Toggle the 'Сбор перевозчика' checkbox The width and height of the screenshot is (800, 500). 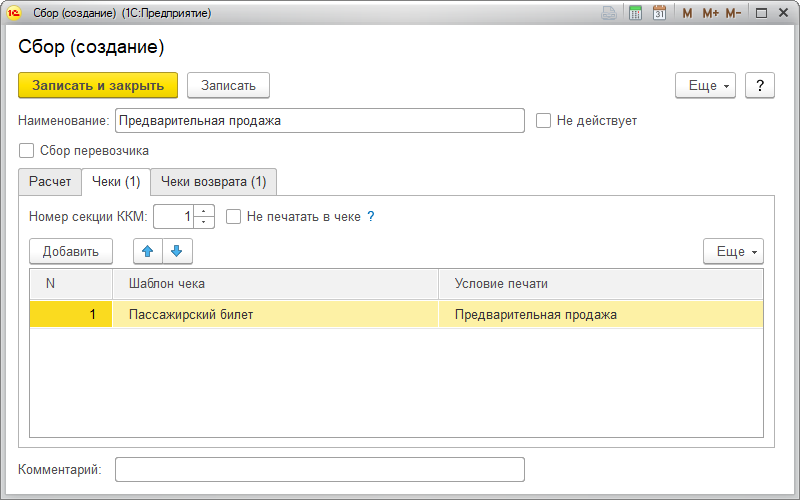tap(27, 151)
